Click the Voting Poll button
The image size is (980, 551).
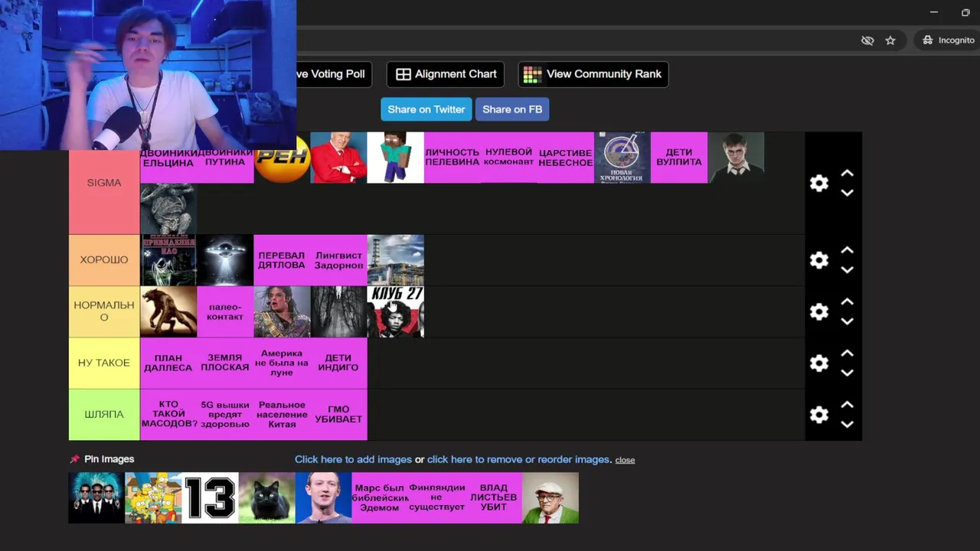(x=335, y=74)
